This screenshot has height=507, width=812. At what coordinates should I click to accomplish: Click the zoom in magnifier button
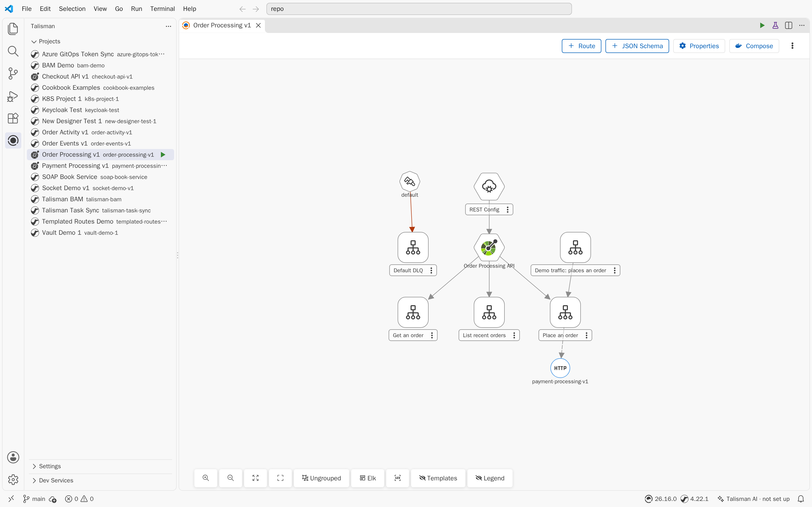pos(206,478)
